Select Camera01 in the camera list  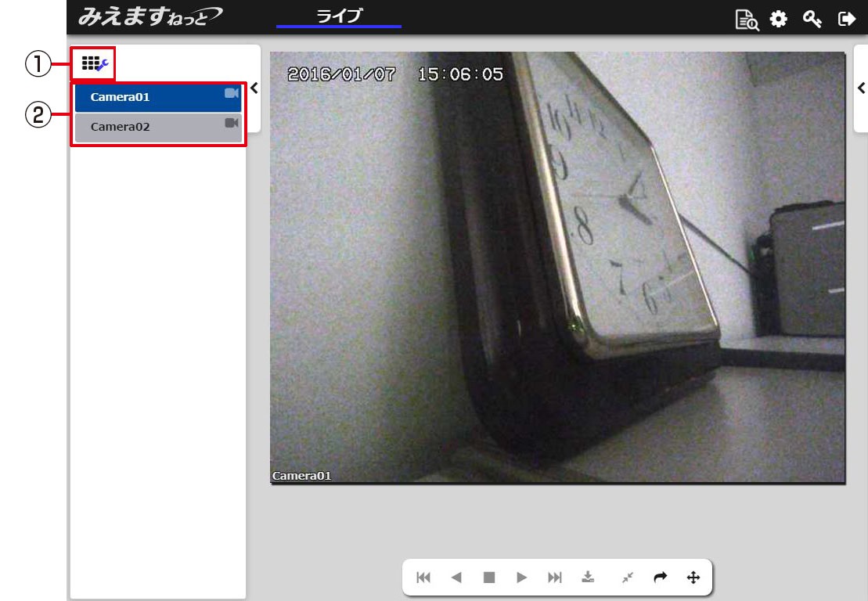point(121,98)
